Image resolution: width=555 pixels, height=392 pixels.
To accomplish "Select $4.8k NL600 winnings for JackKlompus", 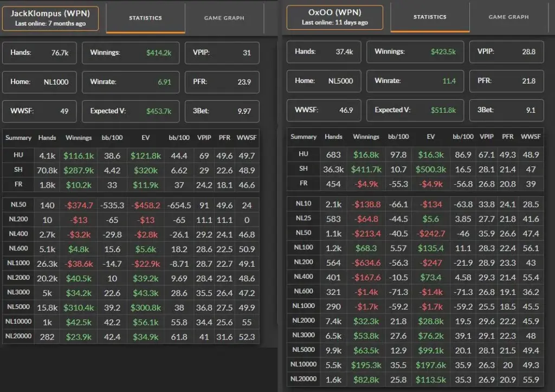I will [79, 249].
